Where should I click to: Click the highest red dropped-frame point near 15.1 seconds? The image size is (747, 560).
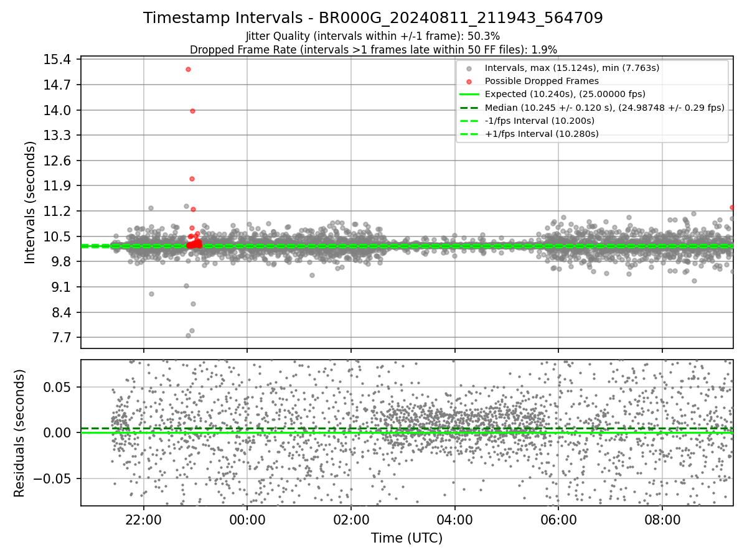[188, 69]
